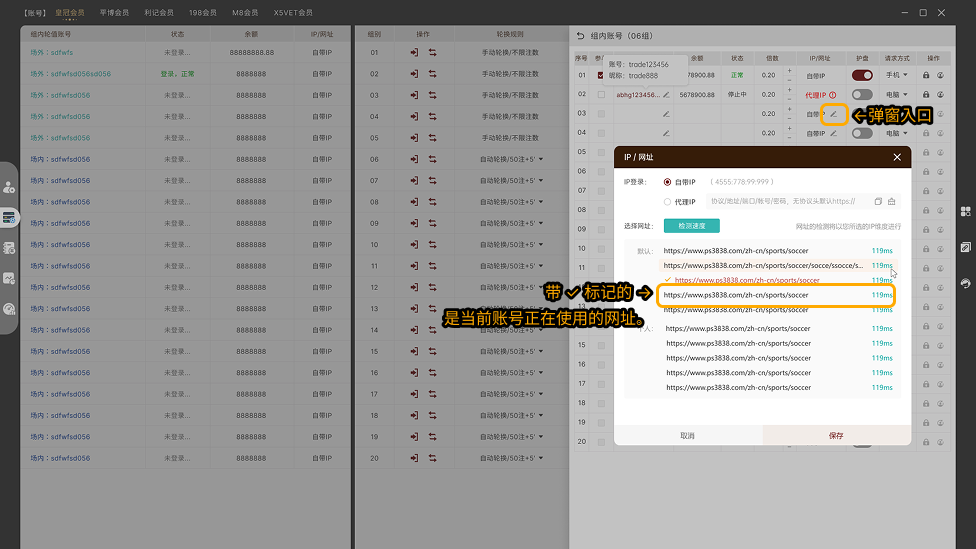
Task: Select the red checkmarked ps3838 URL
Action: [x=747, y=281]
